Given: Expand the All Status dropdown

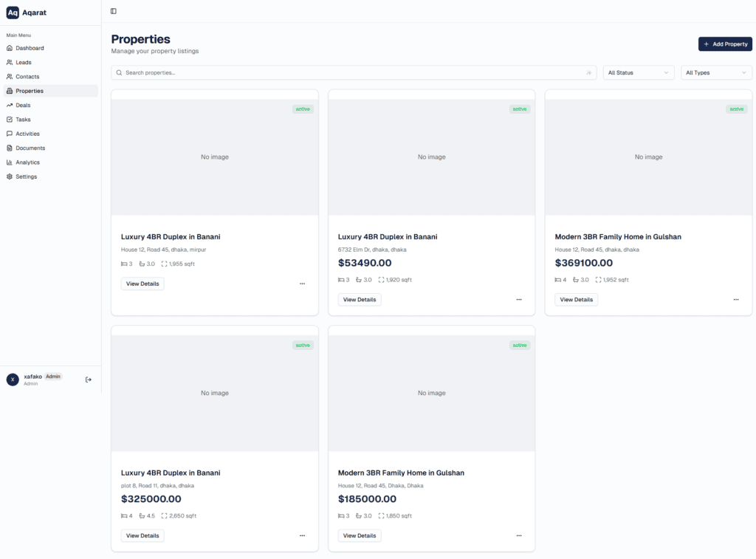Looking at the screenshot, I should click(639, 73).
